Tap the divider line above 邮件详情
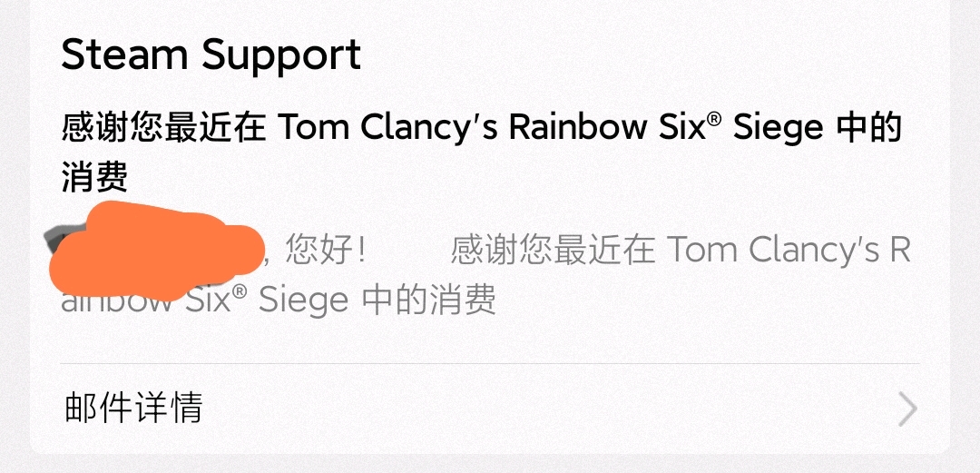This screenshot has width=980, height=473. coord(490,363)
